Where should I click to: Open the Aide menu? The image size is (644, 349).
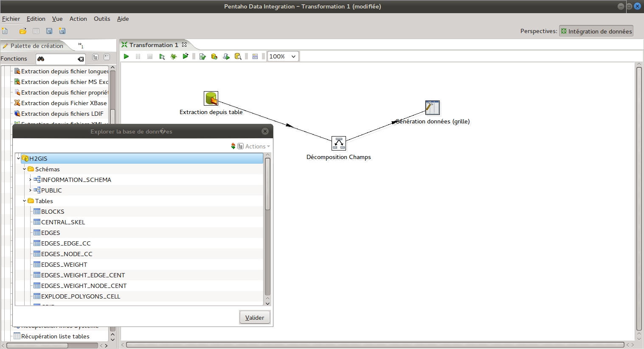(x=123, y=19)
